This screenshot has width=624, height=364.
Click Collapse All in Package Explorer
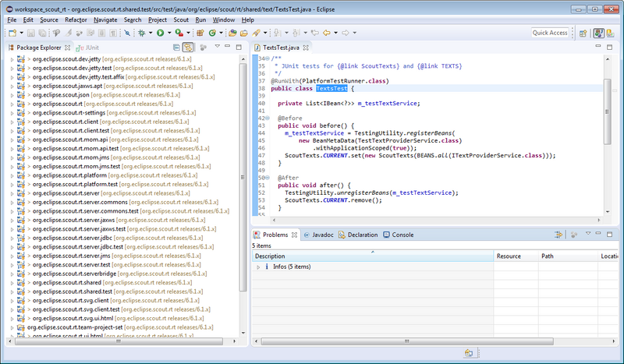[176, 48]
